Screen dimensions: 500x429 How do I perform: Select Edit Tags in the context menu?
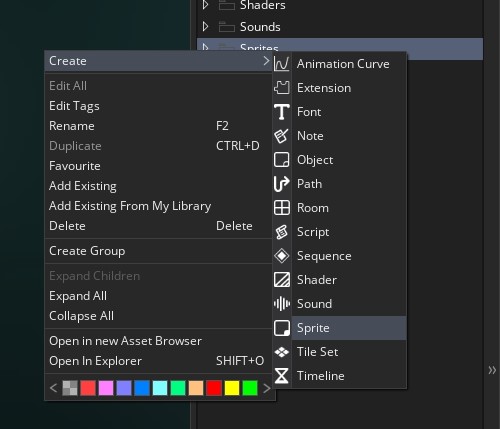(158, 106)
